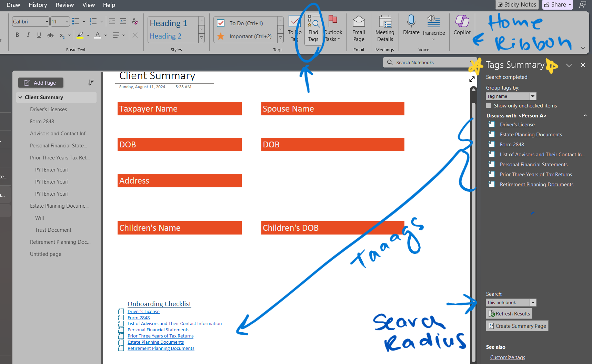This screenshot has height=364, width=592.
Task: Open Find Tags in the ribbon
Action: coord(313,29)
